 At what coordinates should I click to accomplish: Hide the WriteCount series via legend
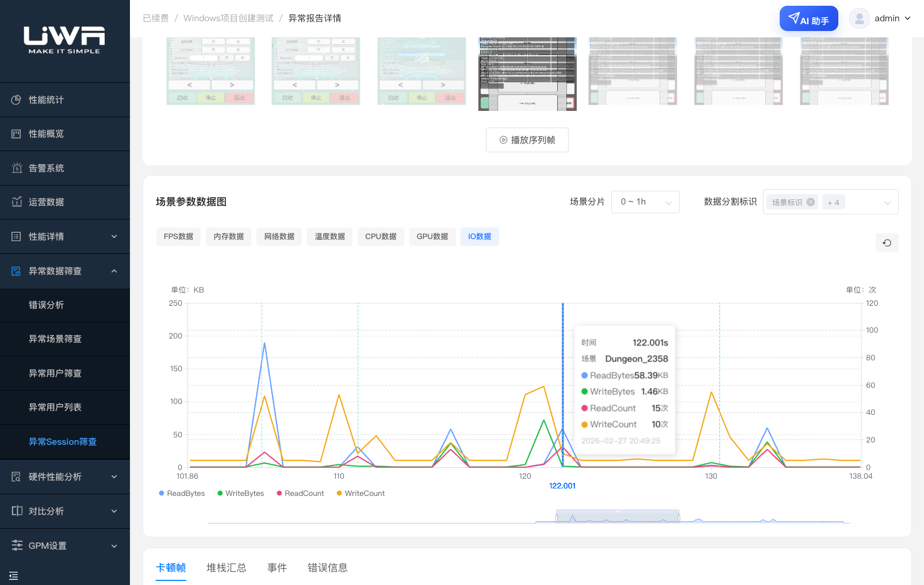coord(361,493)
